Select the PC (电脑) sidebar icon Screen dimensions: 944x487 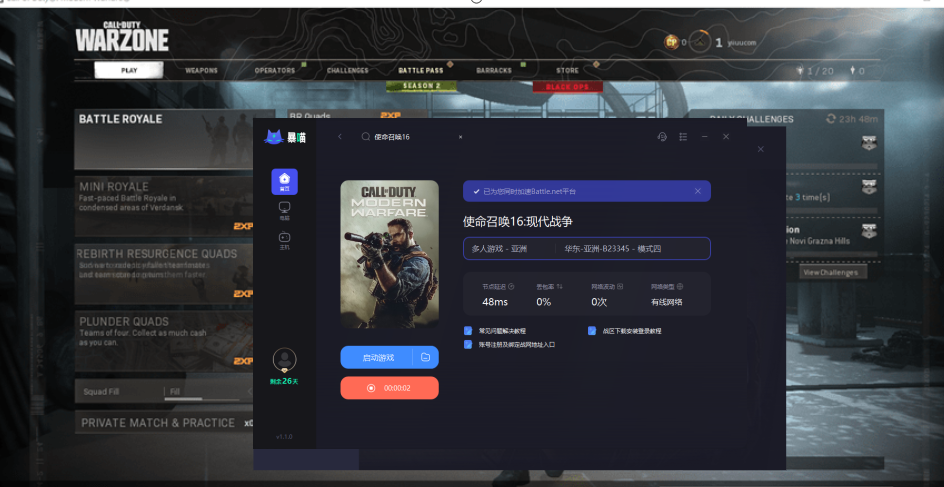point(284,209)
